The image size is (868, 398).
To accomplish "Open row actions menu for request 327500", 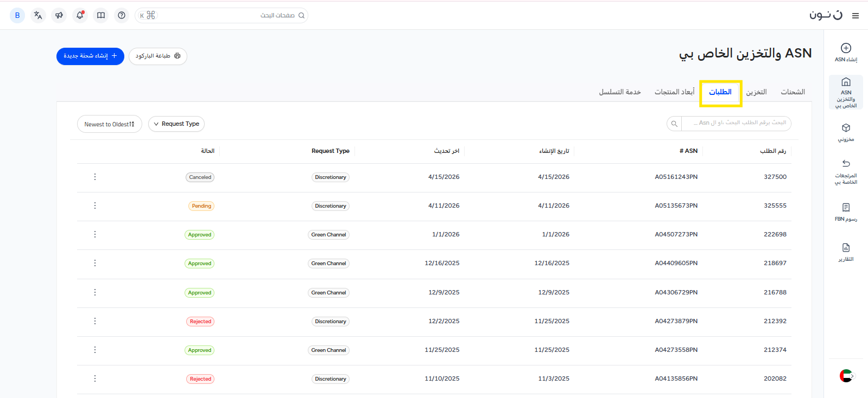I will coord(95,177).
